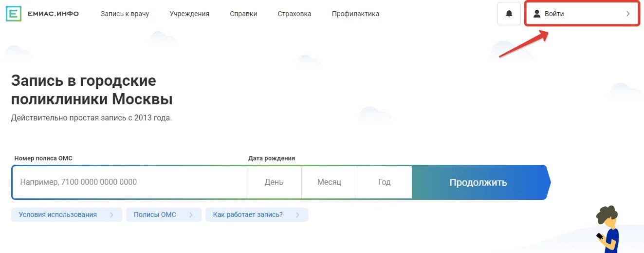Click the Номер полиса ОМС label
The height and width of the screenshot is (253, 644).
(43, 158)
